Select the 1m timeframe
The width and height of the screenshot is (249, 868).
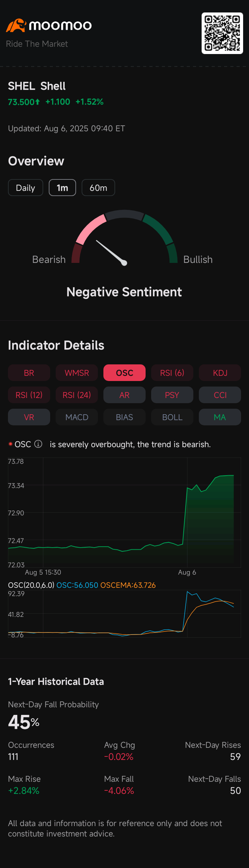tap(62, 188)
